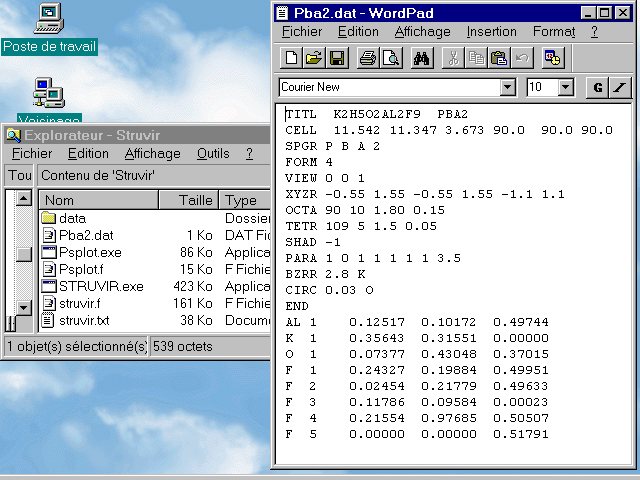Screen dimensions: 640x480
Task: Click the Explorateur scrollbar thumb
Action: tap(24, 254)
